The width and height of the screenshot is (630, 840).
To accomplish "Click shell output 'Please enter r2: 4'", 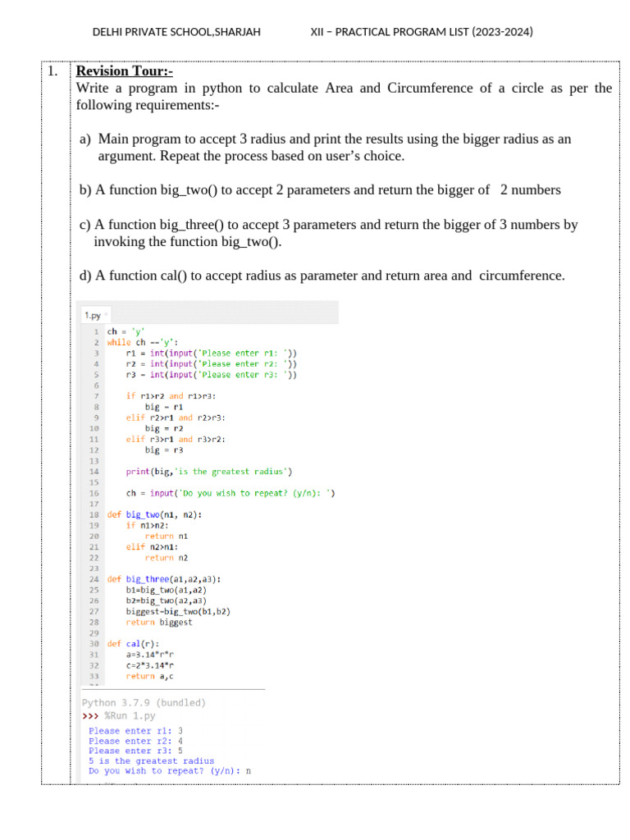I will 135,741.
